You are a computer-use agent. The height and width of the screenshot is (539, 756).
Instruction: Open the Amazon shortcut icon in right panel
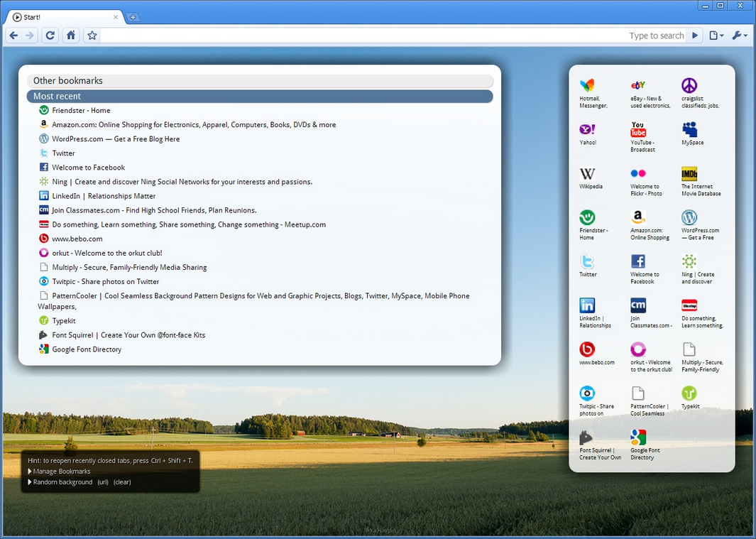click(x=638, y=217)
